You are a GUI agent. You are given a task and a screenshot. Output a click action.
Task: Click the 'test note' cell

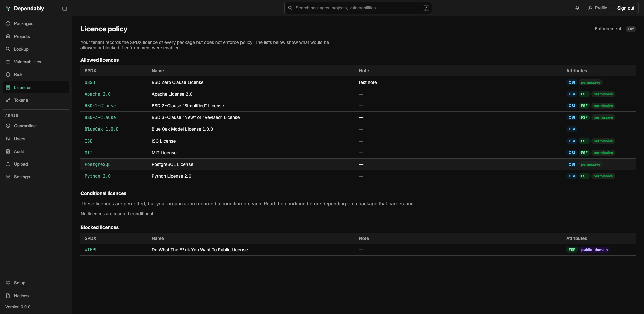368,82
